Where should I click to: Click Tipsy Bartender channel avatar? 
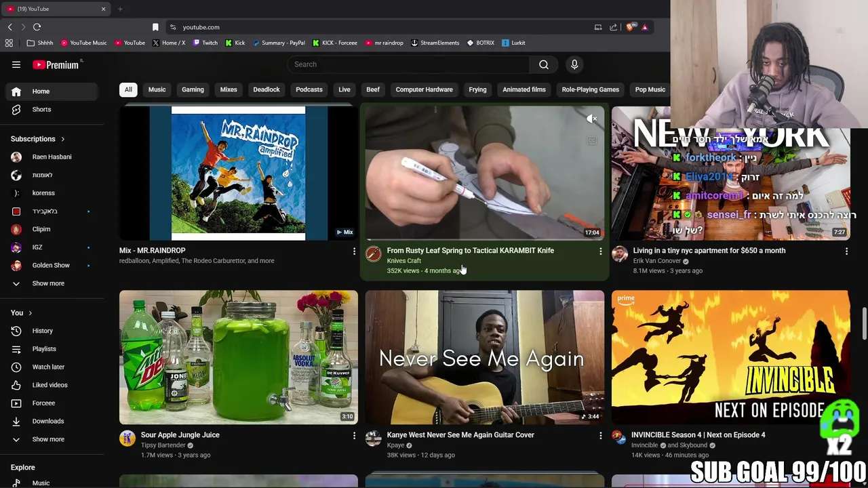(127, 439)
